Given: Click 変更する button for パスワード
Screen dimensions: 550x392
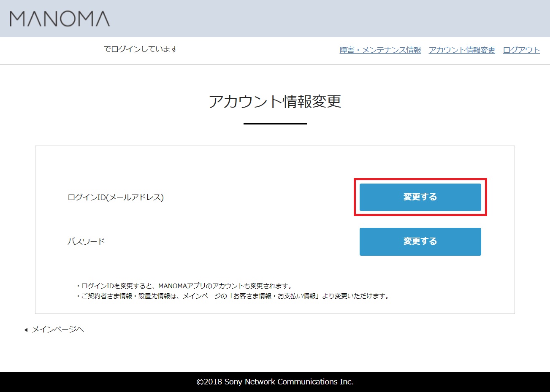Looking at the screenshot, I should 420,241.
